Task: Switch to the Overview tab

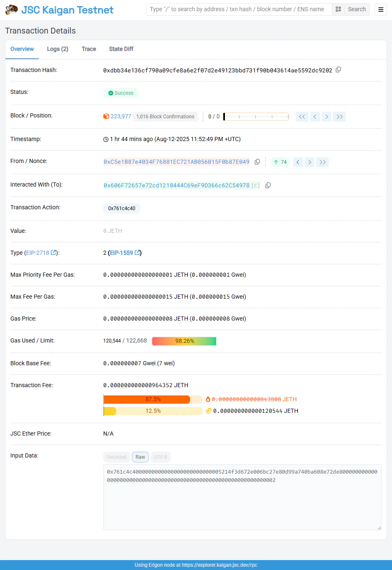Action: (x=22, y=49)
